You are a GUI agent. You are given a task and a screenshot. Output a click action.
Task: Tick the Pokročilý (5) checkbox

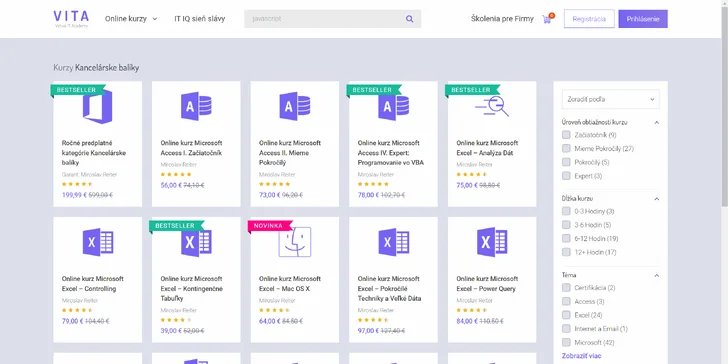click(x=566, y=162)
